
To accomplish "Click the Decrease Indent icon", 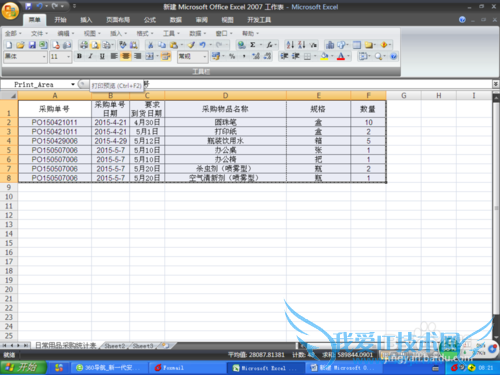I will [x=284, y=56].
